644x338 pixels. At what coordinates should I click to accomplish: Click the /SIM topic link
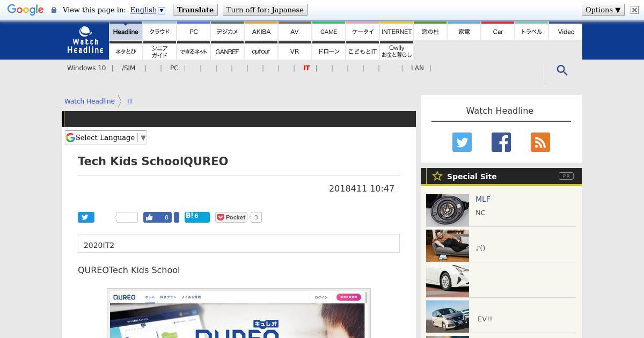(128, 68)
